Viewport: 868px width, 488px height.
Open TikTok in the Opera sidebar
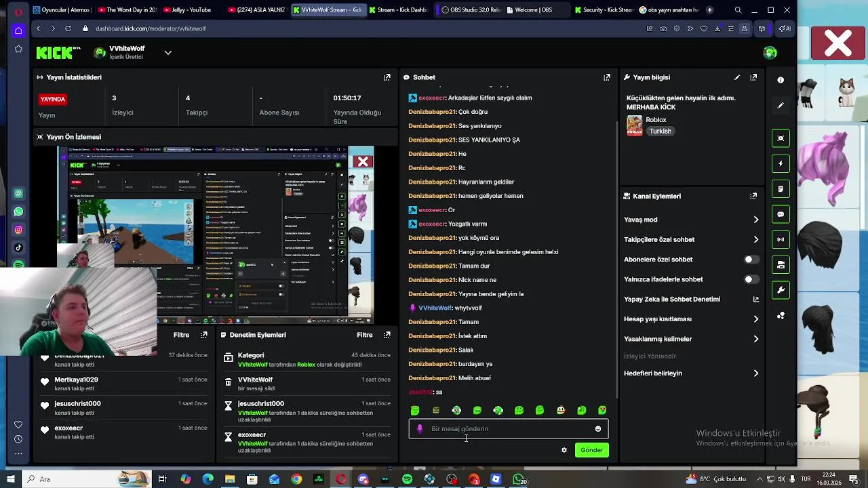tap(18, 247)
